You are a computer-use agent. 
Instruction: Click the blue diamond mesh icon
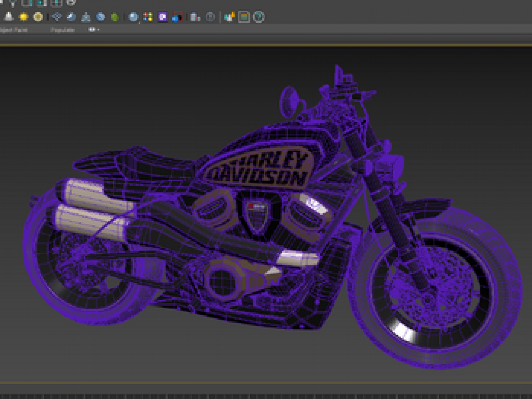click(x=57, y=17)
